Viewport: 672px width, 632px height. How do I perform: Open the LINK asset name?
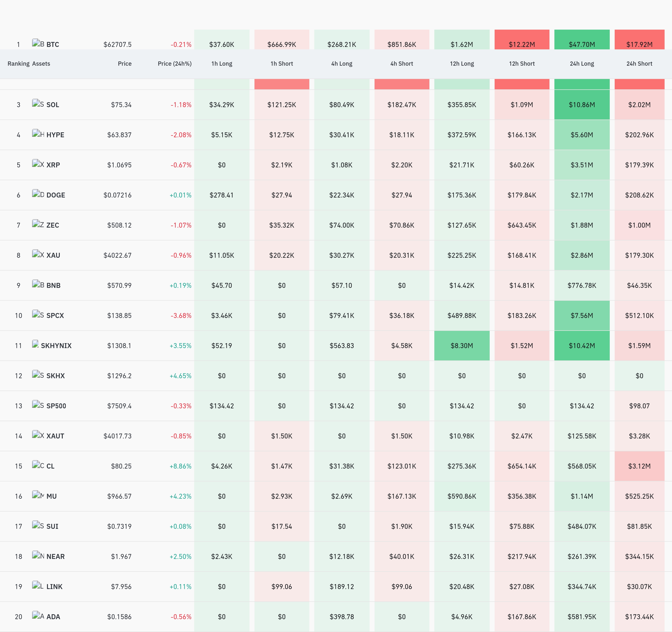[54, 586]
